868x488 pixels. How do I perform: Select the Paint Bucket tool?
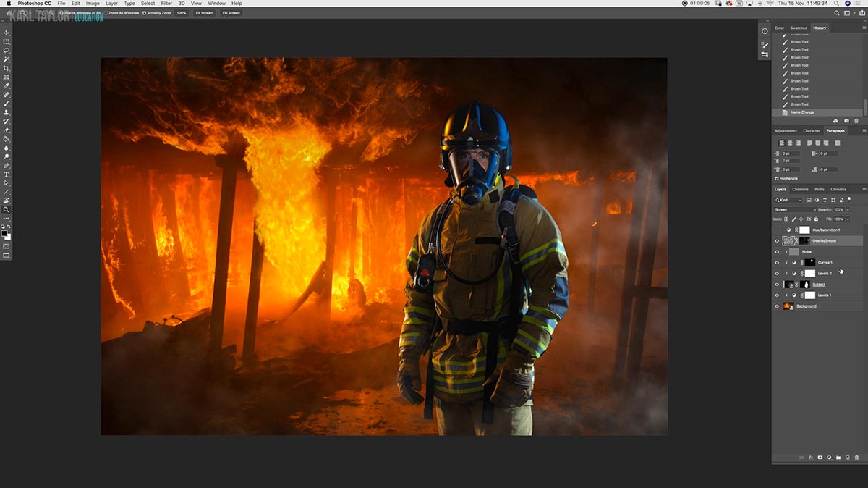click(6, 138)
